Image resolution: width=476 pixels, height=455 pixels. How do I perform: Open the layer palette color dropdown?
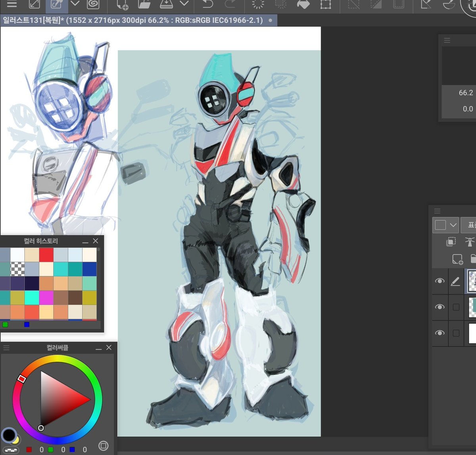click(x=445, y=225)
